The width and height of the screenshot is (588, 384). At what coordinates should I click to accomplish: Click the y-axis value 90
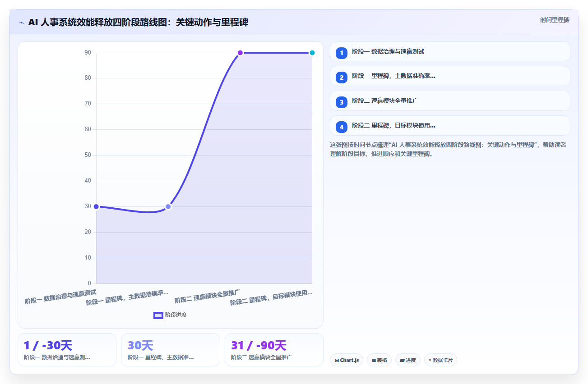tap(88, 53)
